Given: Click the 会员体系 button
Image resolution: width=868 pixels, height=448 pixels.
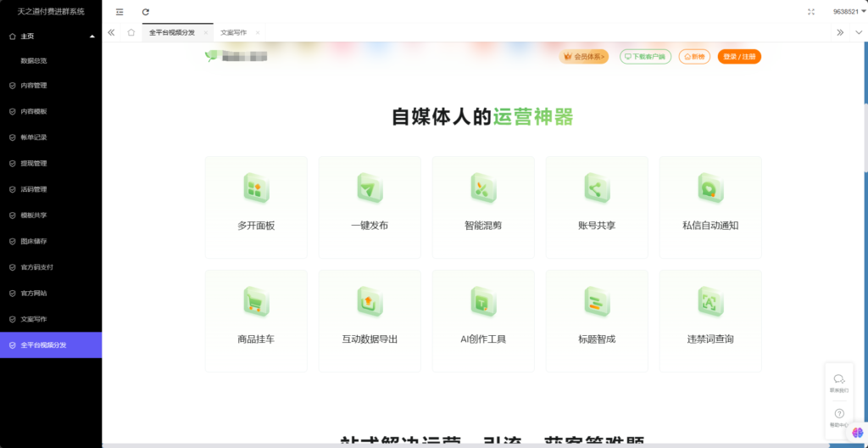Looking at the screenshot, I should click(x=583, y=57).
